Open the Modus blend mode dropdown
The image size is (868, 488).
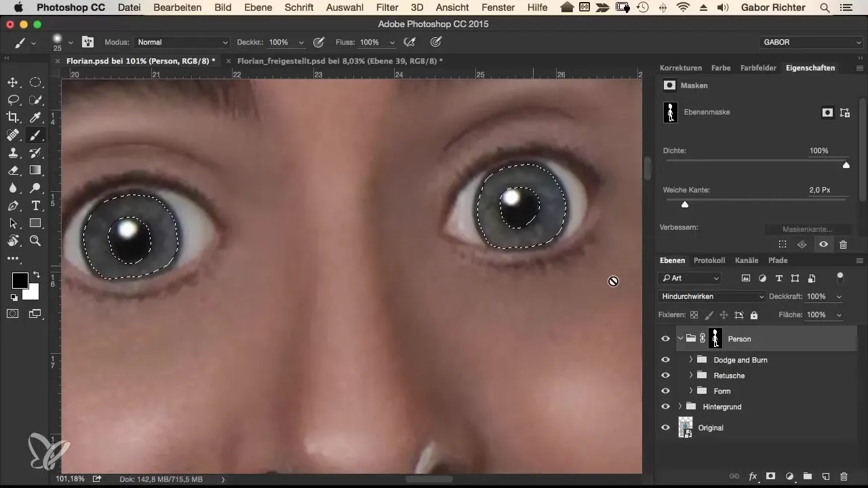click(x=182, y=42)
